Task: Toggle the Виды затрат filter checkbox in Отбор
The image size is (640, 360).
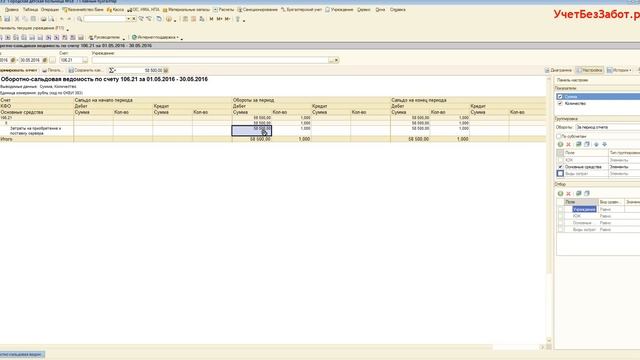Action: coord(561,230)
